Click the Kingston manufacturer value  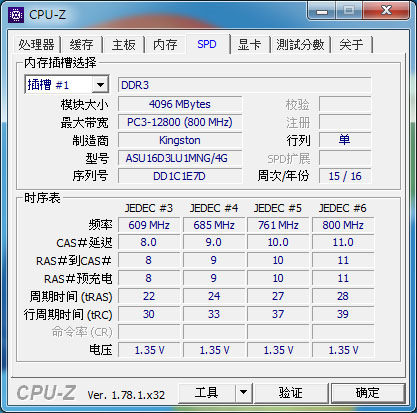(x=180, y=140)
